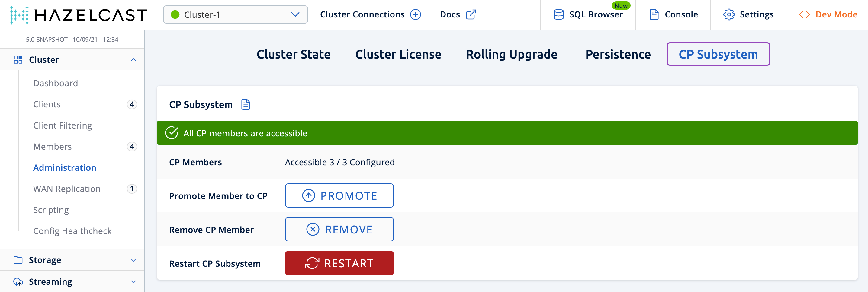Click the plus icon beside Cluster Connections
This screenshot has width=868, height=292.
[416, 15]
